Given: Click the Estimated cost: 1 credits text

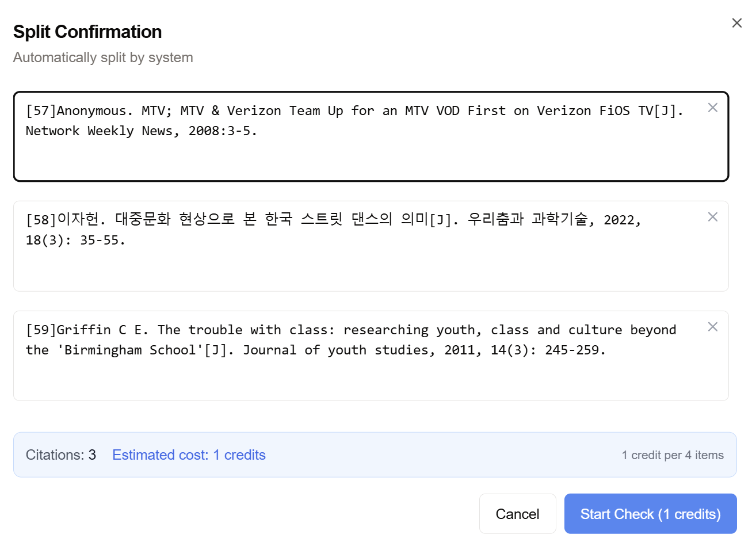Looking at the screenshot, I should 189,455.
